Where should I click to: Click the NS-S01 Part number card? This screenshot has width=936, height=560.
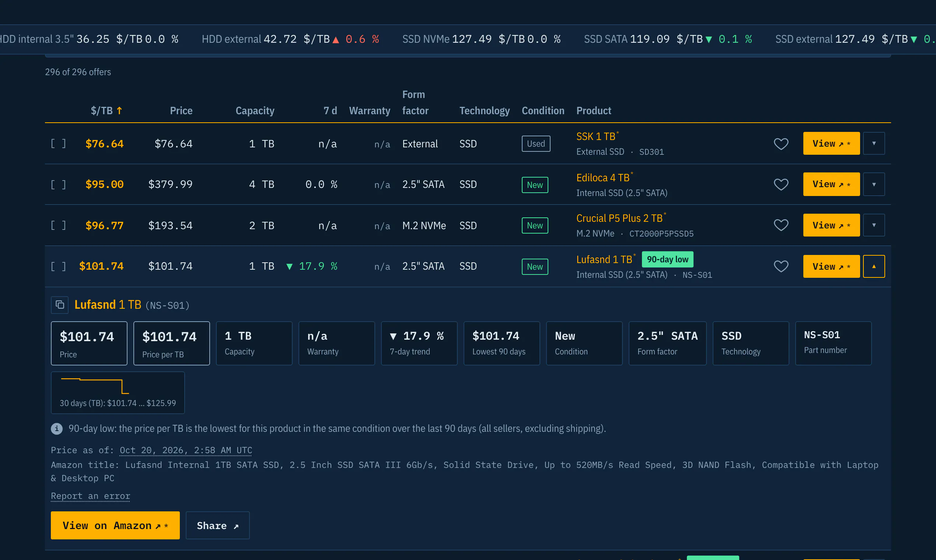833,343
